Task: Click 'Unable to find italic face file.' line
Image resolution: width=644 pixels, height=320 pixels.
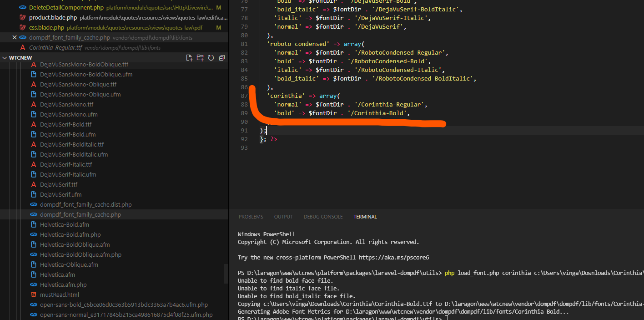Action: [x=288, y=288]
